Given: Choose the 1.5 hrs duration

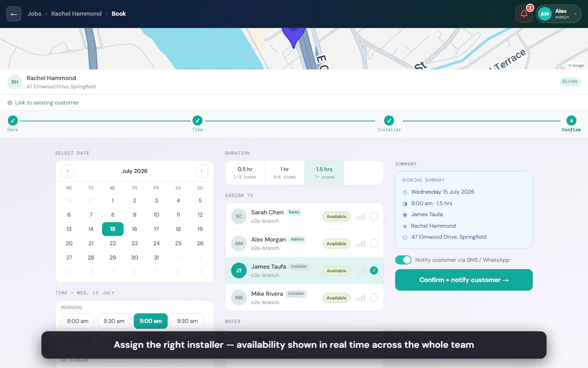Looking at the screenshot, I should click(x=324, y=173).
